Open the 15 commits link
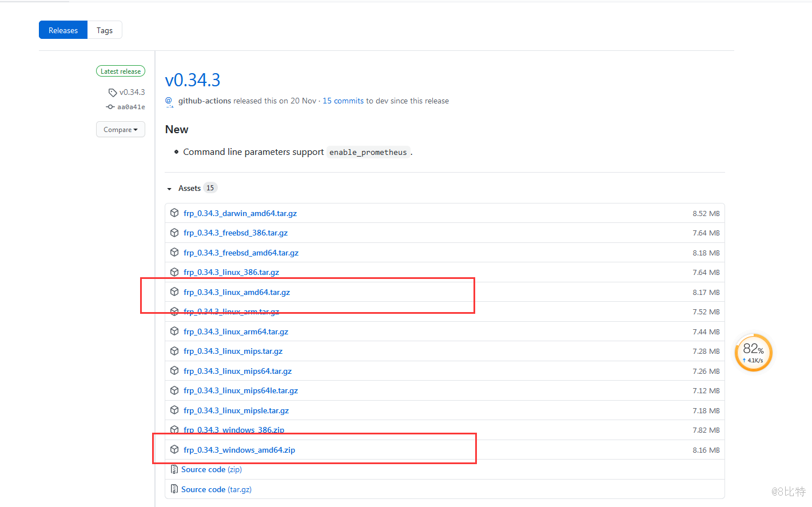812x507 pixels. point(343,101)
